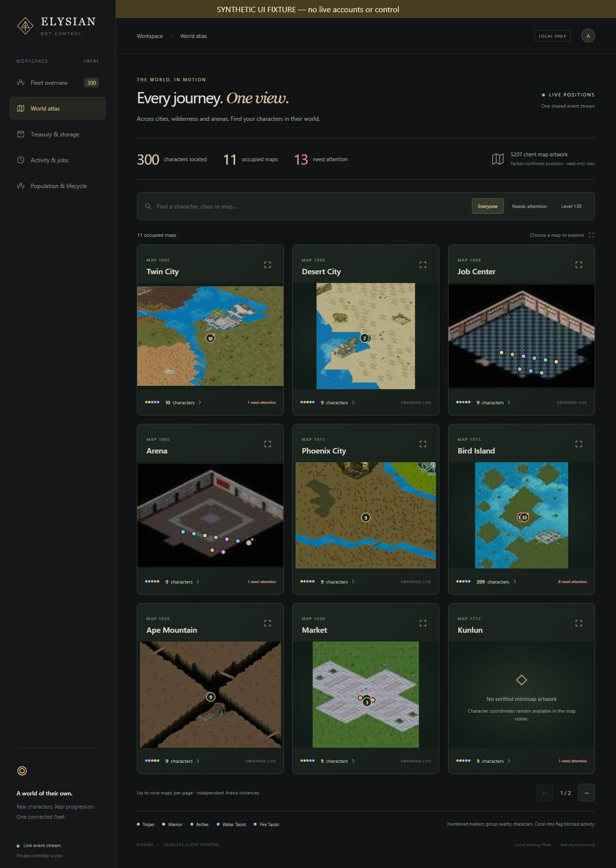Open Twin City 10 characters chevron
The width and height of the screenshot is (616, 868).
click(x=200, y=402)
